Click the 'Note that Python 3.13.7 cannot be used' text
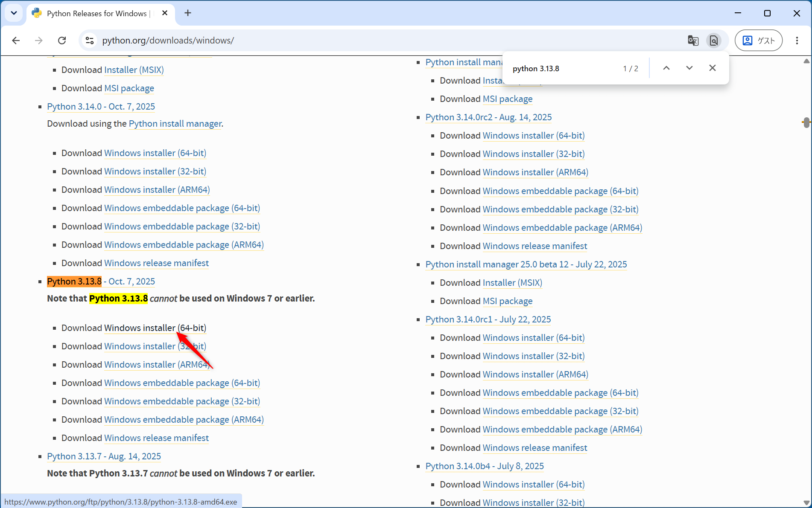 click(x=181, y=473)
